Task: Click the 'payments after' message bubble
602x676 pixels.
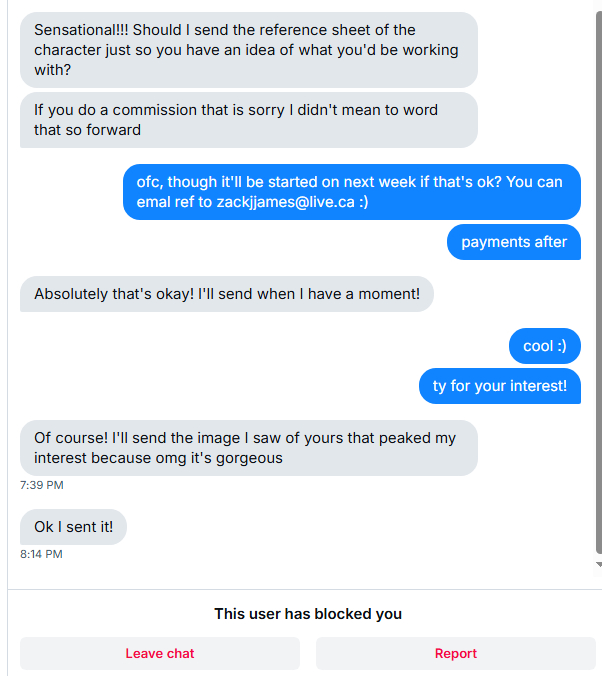Action: (x=513, y=242)
